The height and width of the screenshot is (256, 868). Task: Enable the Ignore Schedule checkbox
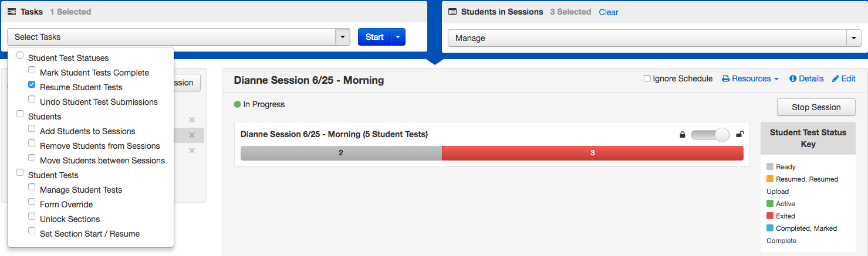point(647,79)
